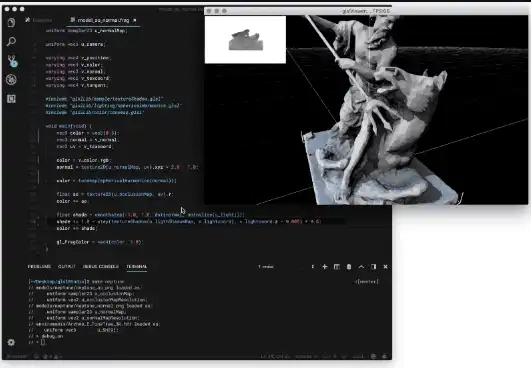Switch to the PROBLEMS panel tab
This screenshot has width=531, height=368.
[x=39, y=266]
